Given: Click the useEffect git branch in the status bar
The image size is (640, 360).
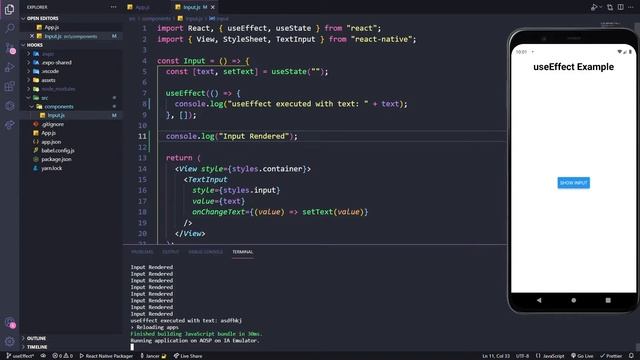Looking at the screenshot, I should point(20,356).
